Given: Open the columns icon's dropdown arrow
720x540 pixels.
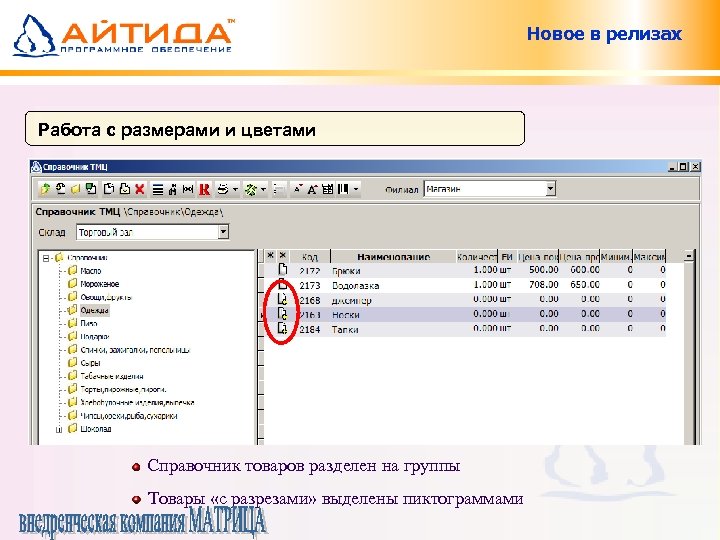Looking at the screenshot, I should point(356,189).
